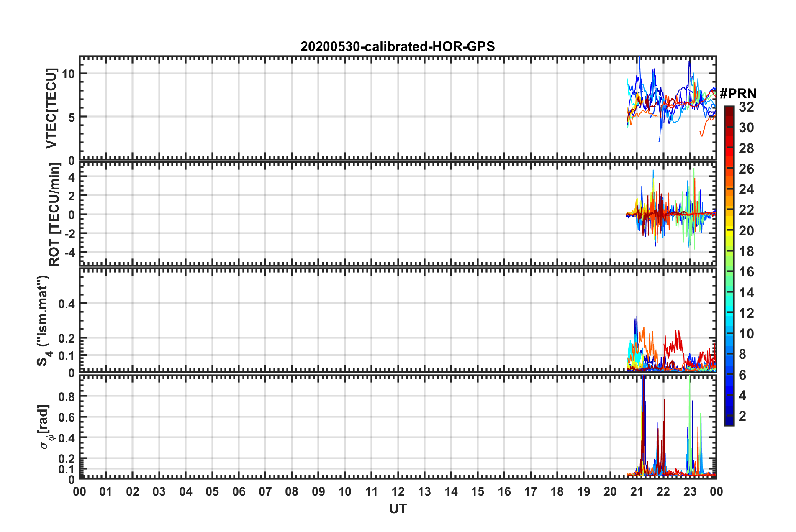Click the "06" hour tick on UT axis
Image resolution: width=796 pixels, height=532 pixels.
pos(239,491)
